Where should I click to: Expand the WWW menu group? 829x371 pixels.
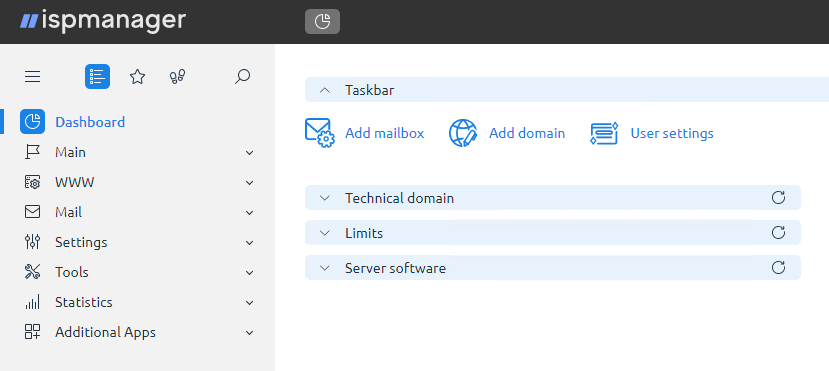137,182
